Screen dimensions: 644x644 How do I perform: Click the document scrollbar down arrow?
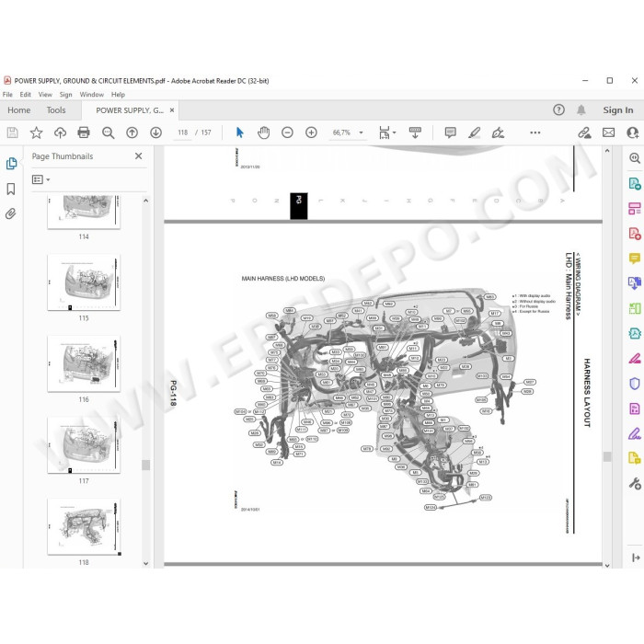point(607,565)
